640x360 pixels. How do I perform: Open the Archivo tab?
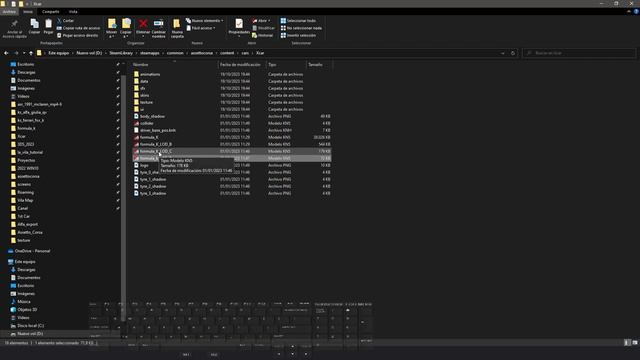click(9, 12)
